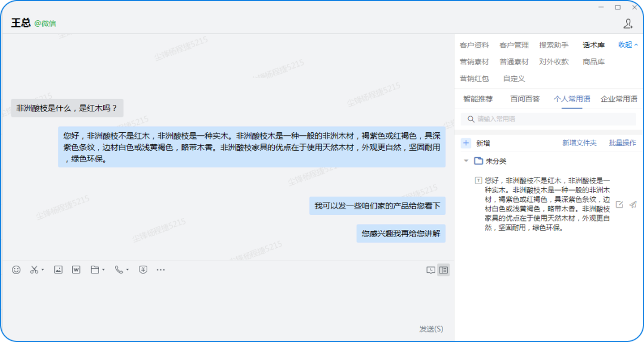Switch to the 企业常用语 tab
This screenshot has height=342, width=644.
pyautogui.click(x=618, y=99)
